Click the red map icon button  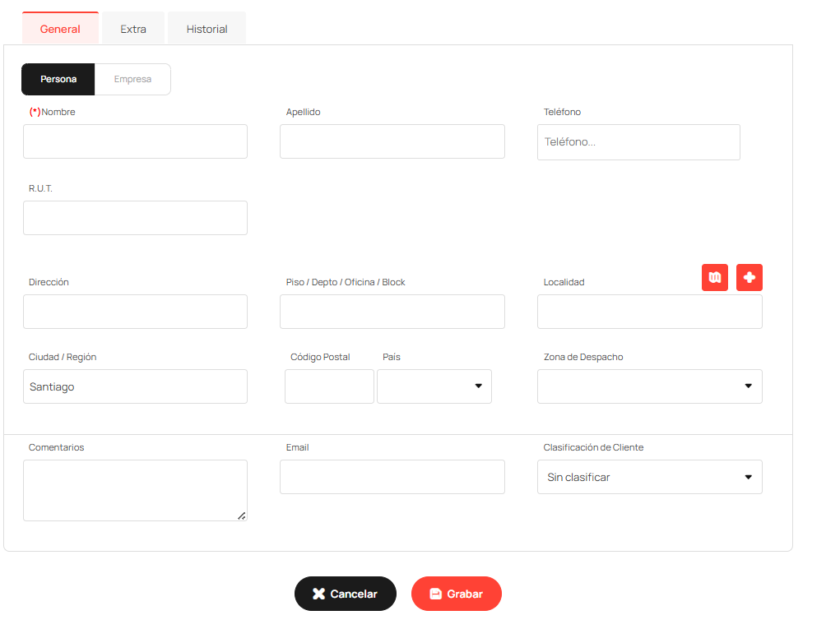click(x=715, y=278)
